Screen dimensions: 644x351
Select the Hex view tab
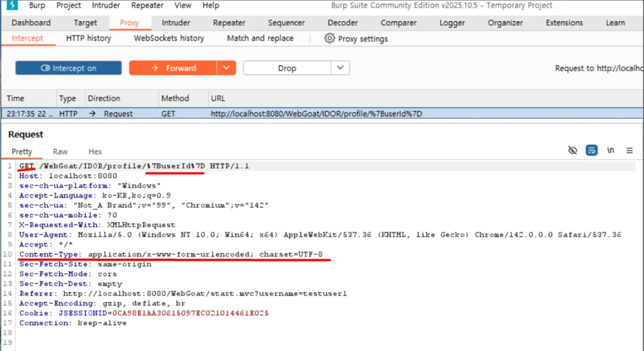(95, 151)
